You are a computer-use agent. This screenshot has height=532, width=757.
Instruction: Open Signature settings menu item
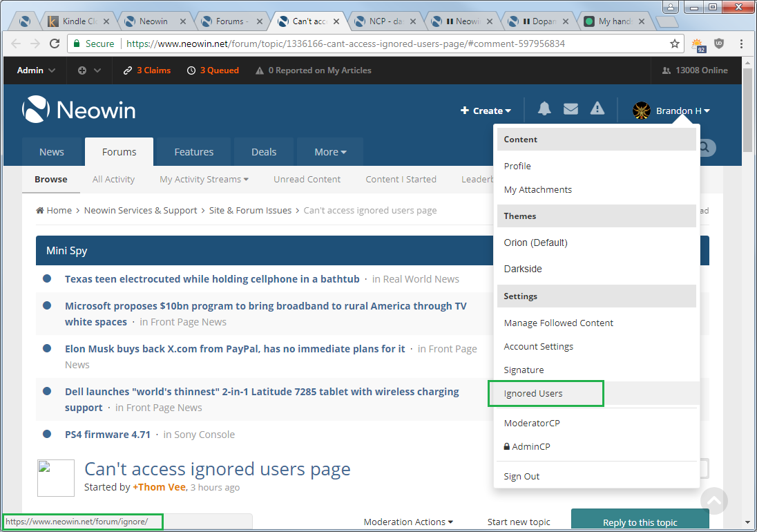(524, 370)
